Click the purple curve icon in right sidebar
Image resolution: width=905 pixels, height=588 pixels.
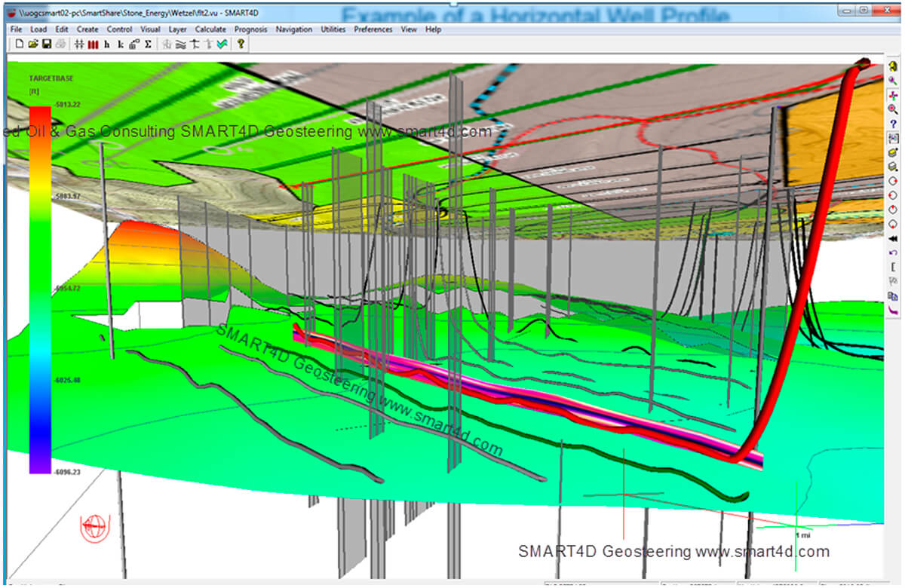893,311
